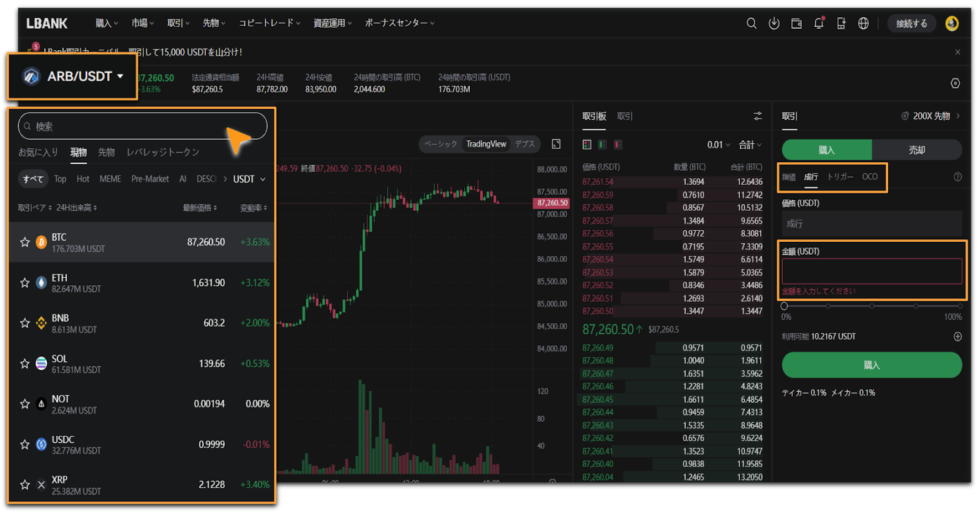Click the globe language icon
Image resolution: width=980 pixels, height=513 pixels.
pyautogui.click(x=863, y=23)
